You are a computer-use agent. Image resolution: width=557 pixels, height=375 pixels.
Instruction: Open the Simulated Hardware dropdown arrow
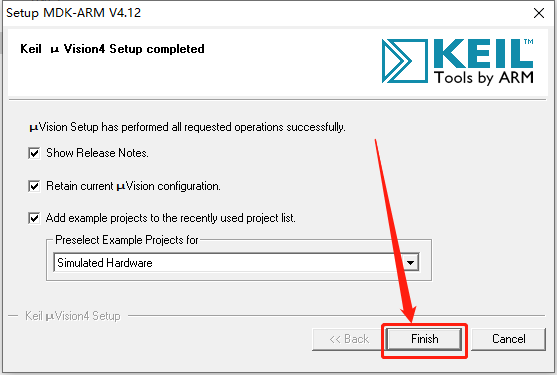click(411, 263)
